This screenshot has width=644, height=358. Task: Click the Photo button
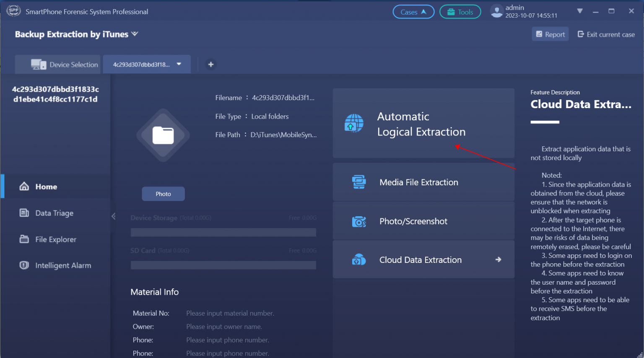tap(163, 194)
